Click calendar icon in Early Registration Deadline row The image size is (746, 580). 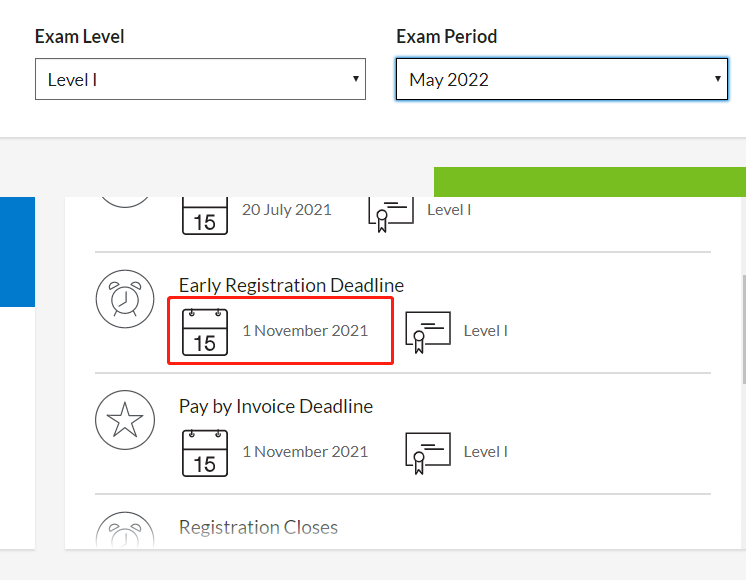[x=205, y=331]
